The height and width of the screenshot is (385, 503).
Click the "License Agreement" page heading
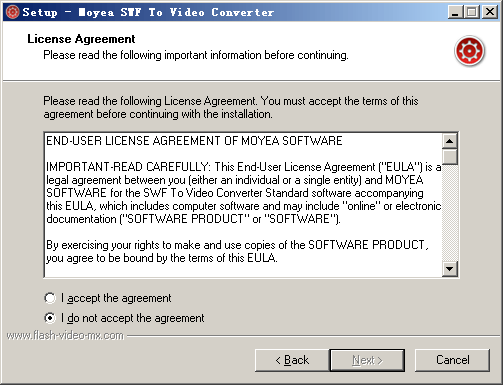coord(81,39)
